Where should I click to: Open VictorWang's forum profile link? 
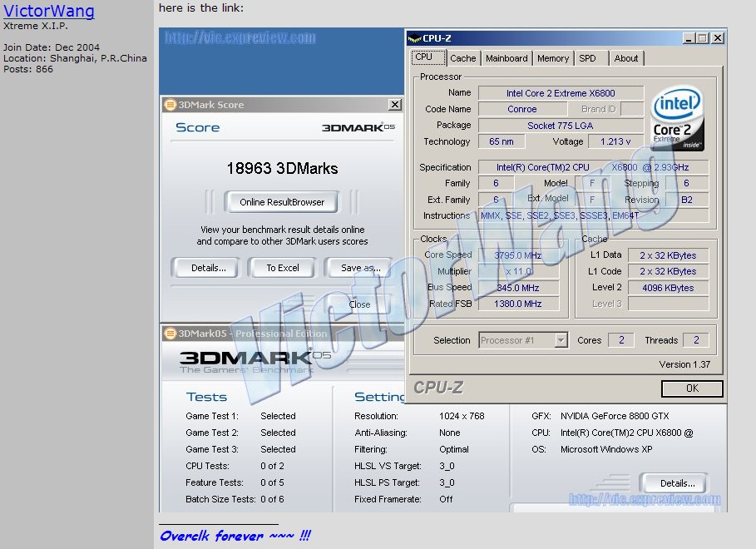[49, 10]
